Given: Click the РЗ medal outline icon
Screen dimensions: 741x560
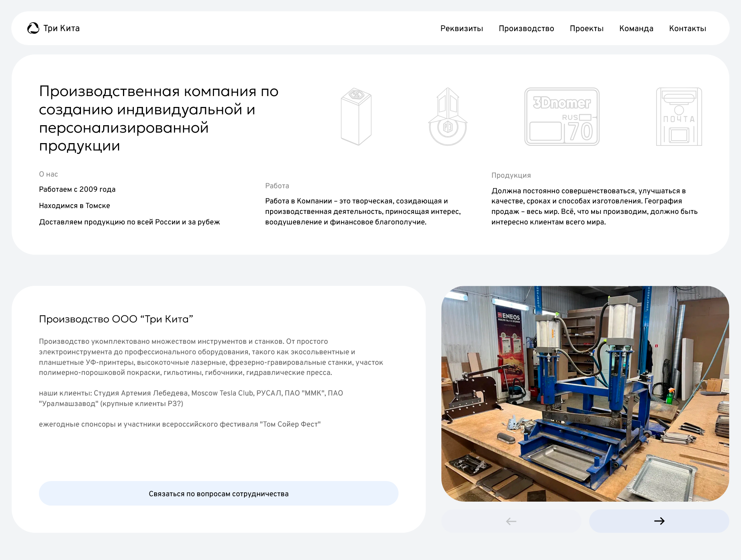Looking at the screenshot, I should point(448,117).
